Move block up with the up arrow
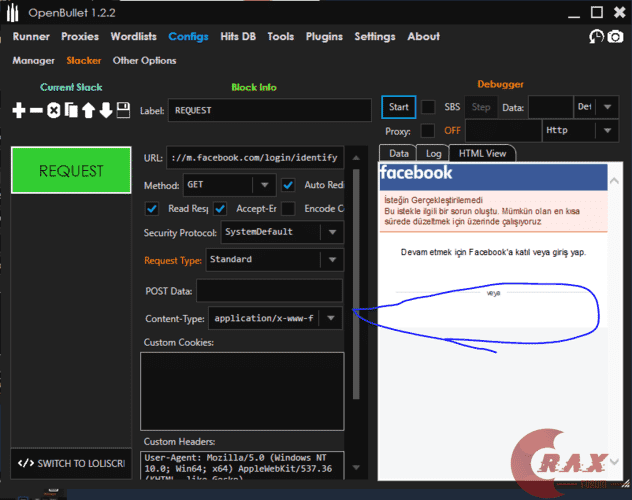This screenshot has width=632, height=500. (88, 110)
